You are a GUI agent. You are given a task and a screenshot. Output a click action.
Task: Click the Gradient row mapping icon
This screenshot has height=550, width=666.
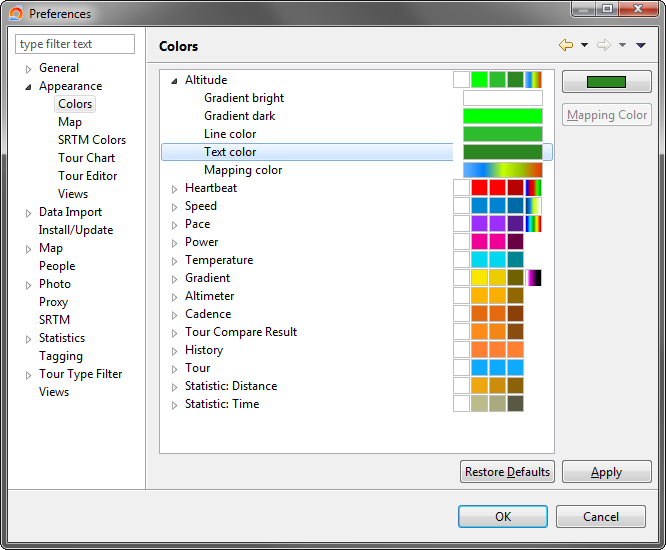pos(533,278)
